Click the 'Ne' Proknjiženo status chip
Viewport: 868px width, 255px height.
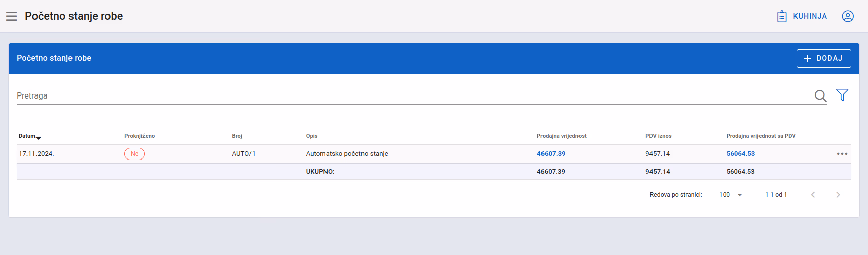[134, 154]
